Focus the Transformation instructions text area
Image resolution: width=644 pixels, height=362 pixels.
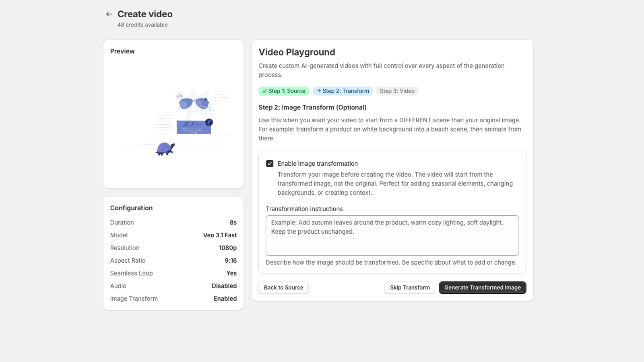click(x=392, y=236)
